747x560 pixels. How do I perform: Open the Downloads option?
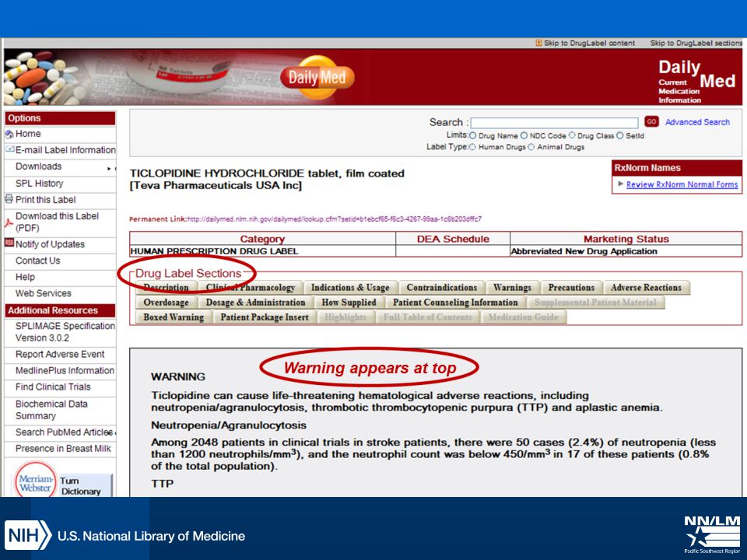tap(39, 166)
